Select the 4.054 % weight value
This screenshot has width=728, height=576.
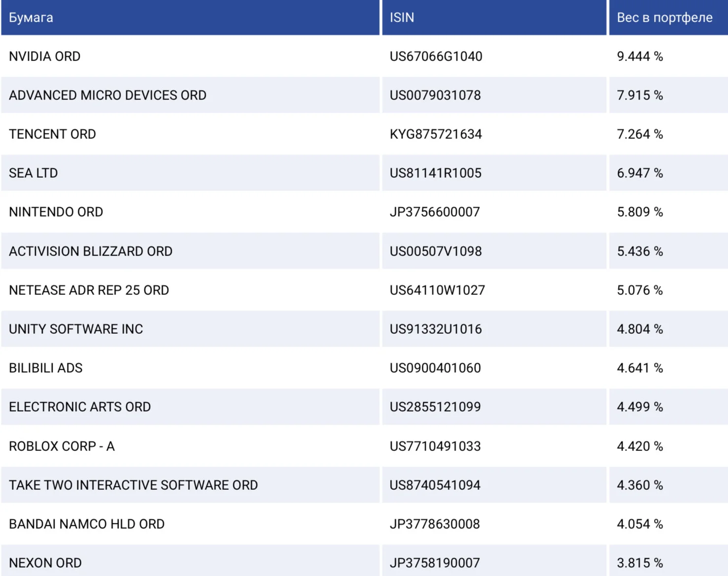(640, 524)
